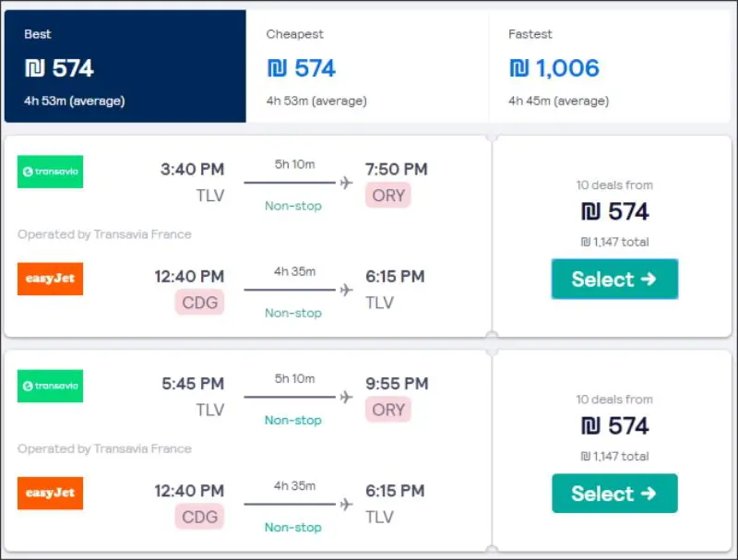
Task: Click the Transavia logo on the 5:45 PM flight
Action: [x=51, y=386]
